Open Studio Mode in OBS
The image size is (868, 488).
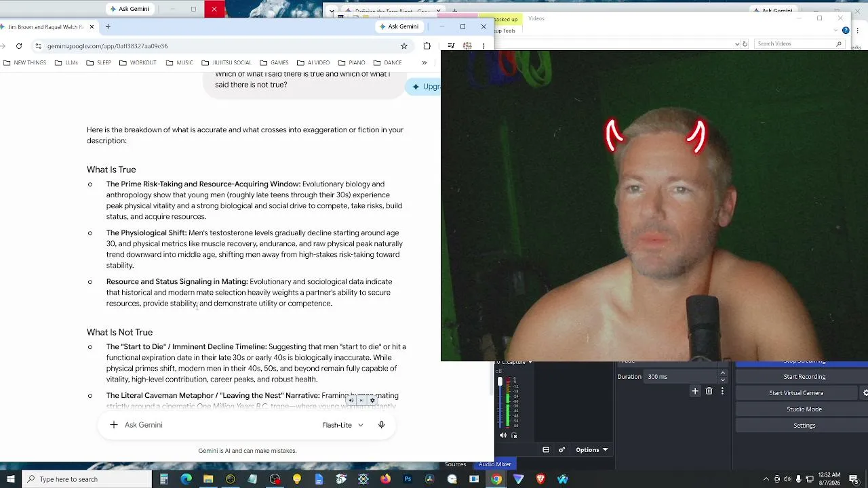804,409
